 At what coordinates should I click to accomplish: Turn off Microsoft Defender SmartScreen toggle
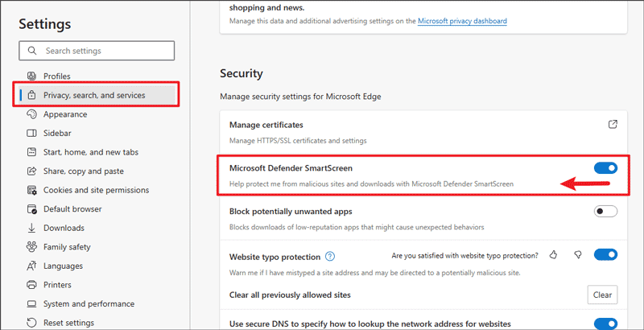(605, 168)
